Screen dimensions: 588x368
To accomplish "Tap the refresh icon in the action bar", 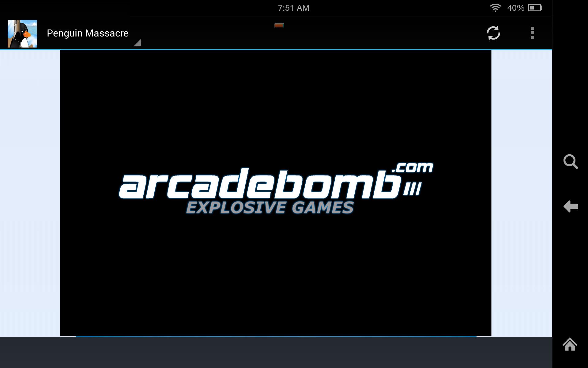I will (493, 33).
